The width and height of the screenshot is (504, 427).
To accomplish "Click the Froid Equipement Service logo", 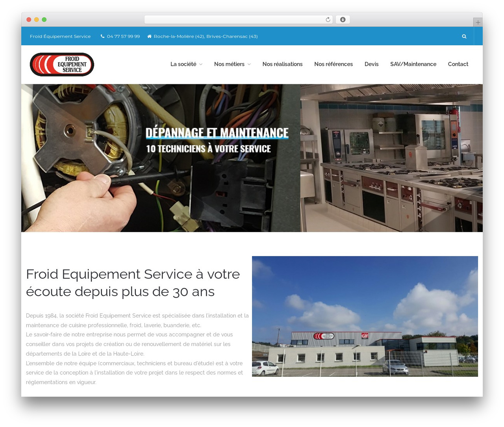I will coord(62,64).
